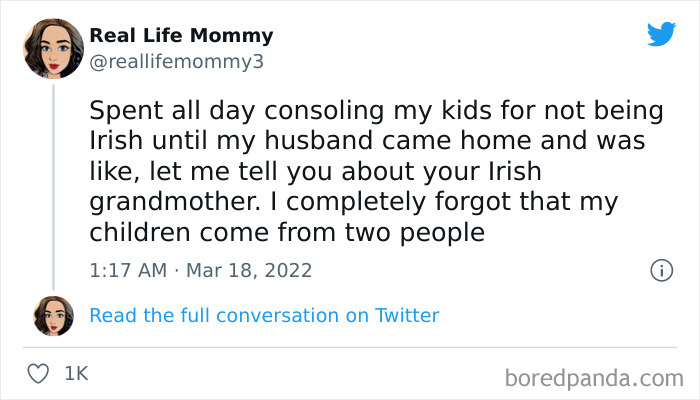Click the 1K like count
Screen dimensions: 700x400
coord(76,373)
